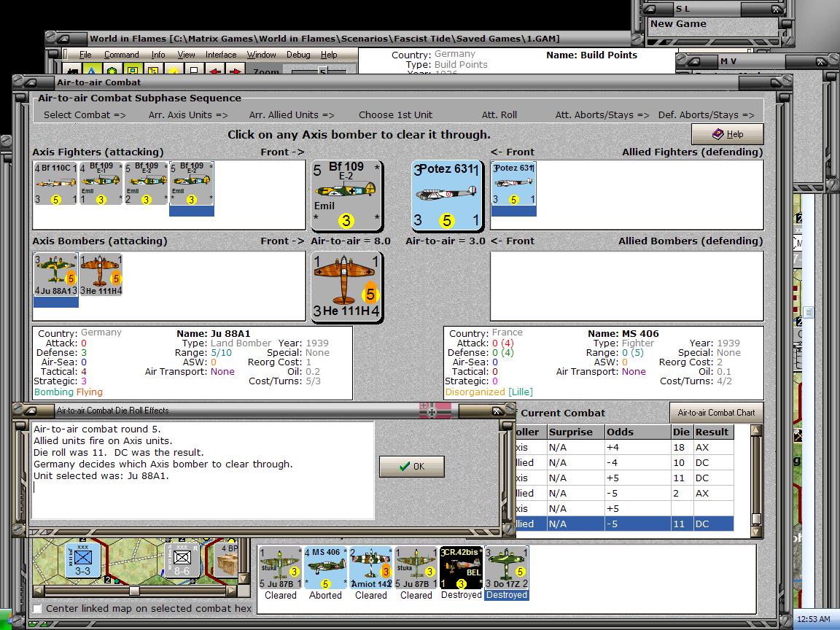Confirm die roll effects with OK
Screen dimensions: 840x630
[x=411, y=467]
